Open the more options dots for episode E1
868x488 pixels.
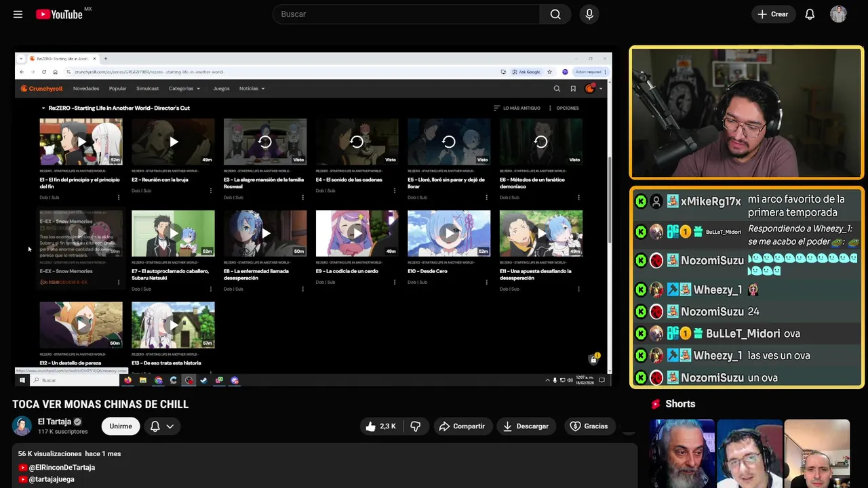pyautogui.click(x=119, y=197)
